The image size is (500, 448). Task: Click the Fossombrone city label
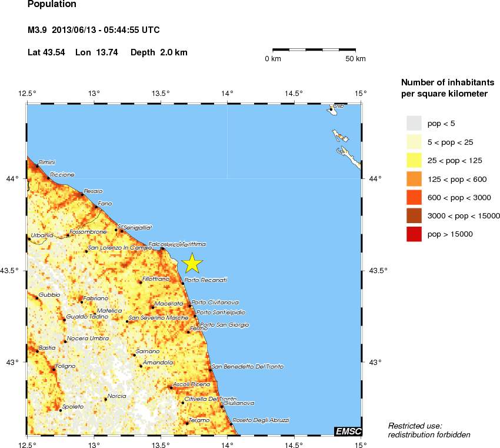(88, 232)
